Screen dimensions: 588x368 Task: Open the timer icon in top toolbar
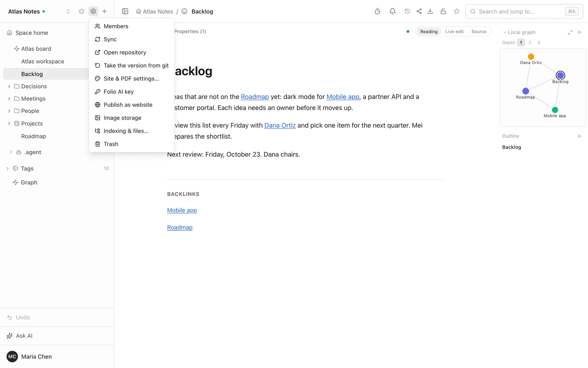coord(377,11)
